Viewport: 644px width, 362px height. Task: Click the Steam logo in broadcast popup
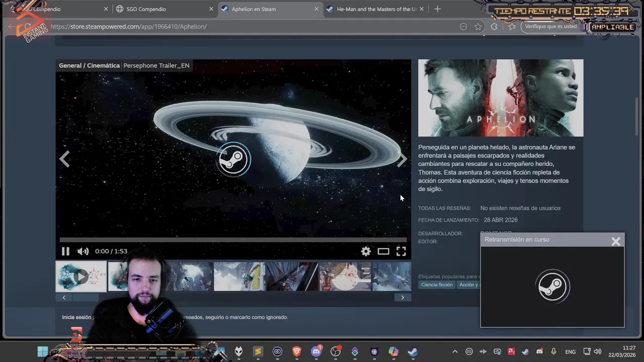[552, 287]
